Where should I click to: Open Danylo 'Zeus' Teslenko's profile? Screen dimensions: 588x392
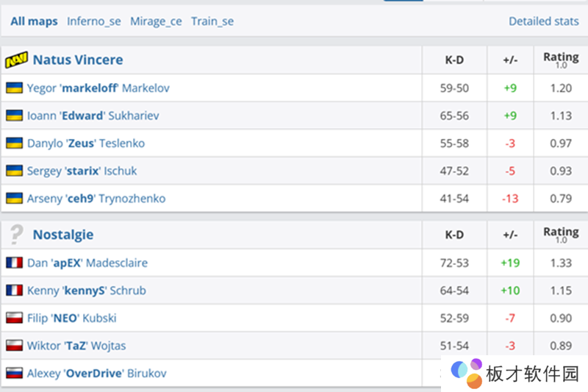tap(86, 143)
